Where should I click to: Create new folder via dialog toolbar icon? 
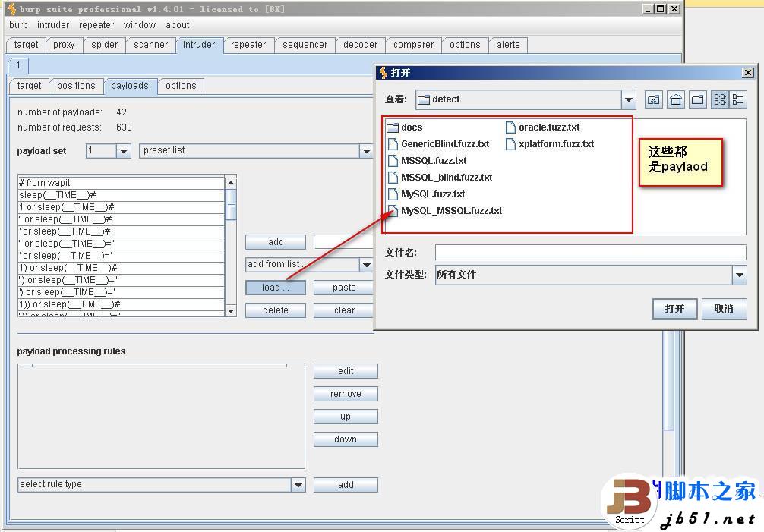coord(698,99)
